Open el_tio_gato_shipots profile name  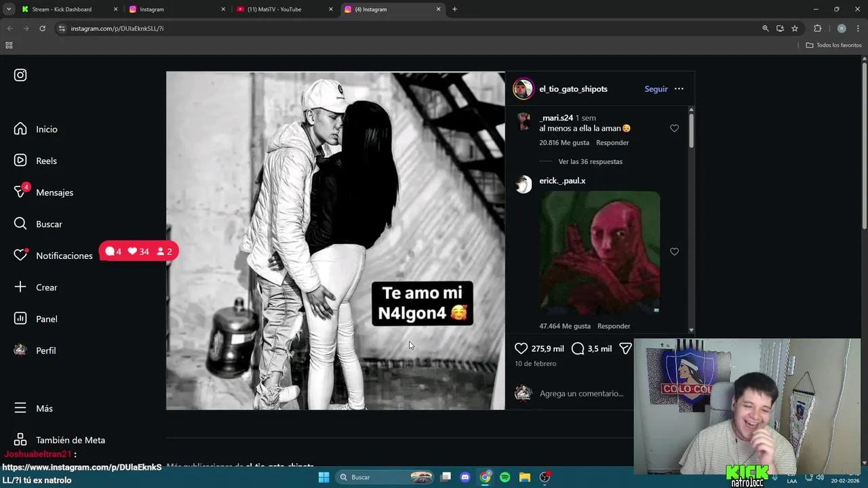[x=573, y=89]
